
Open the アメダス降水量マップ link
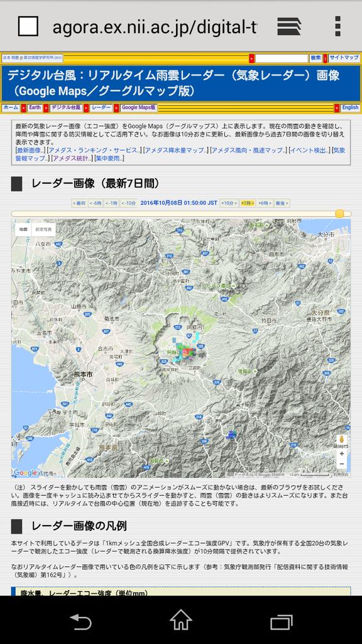click(x=176, y=150)
